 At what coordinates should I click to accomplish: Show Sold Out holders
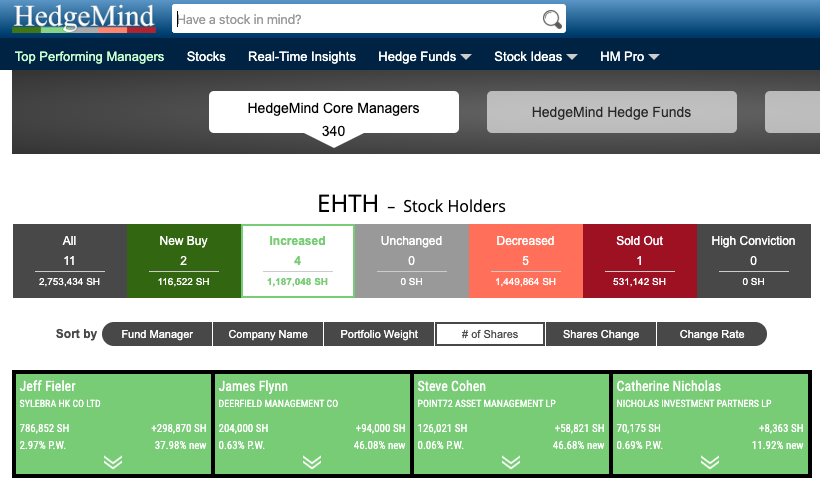click(x=640, y=261)
